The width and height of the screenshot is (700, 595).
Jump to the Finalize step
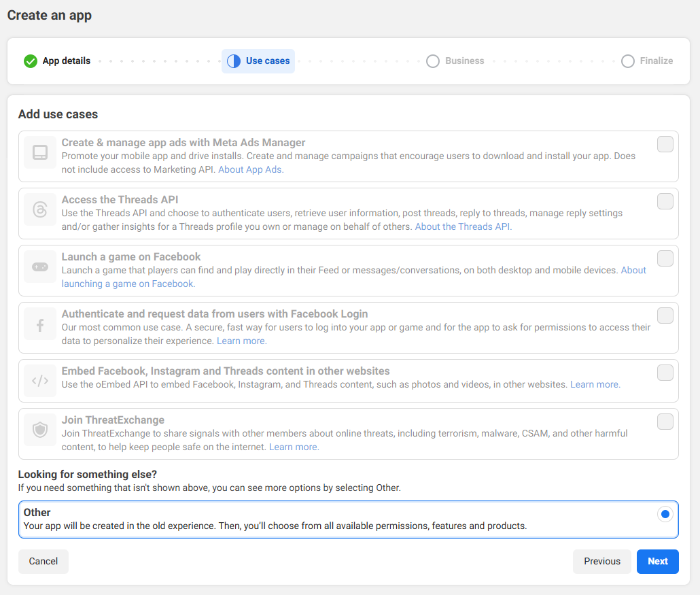(x=647, y=61)
